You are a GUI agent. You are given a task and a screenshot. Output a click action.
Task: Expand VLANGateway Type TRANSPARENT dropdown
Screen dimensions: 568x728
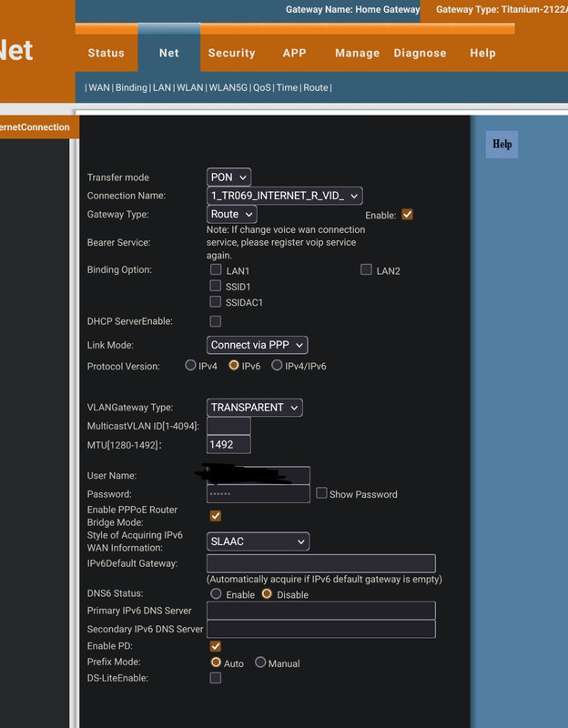255,408
